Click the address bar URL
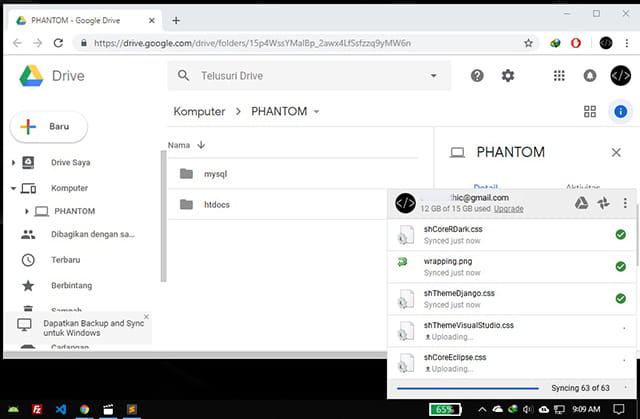Image resolution: width=640 pixels, height=419 pixels. pos(252,43)
